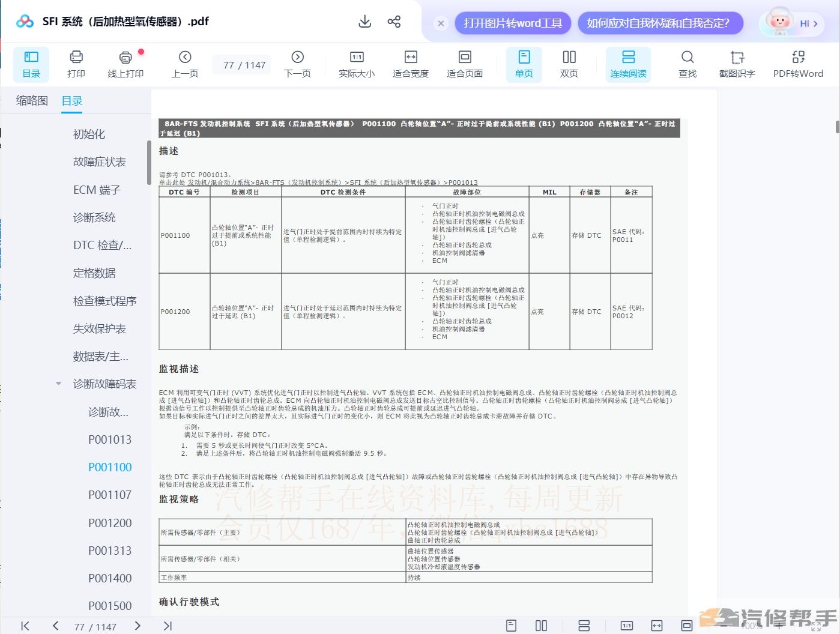Choose 适合宽度 fit width
The width and height of the screenshot is (840, 634).
(411, 64)
